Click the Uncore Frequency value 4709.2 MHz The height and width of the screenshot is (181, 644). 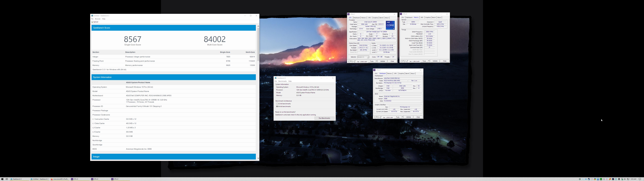(440, 27)
